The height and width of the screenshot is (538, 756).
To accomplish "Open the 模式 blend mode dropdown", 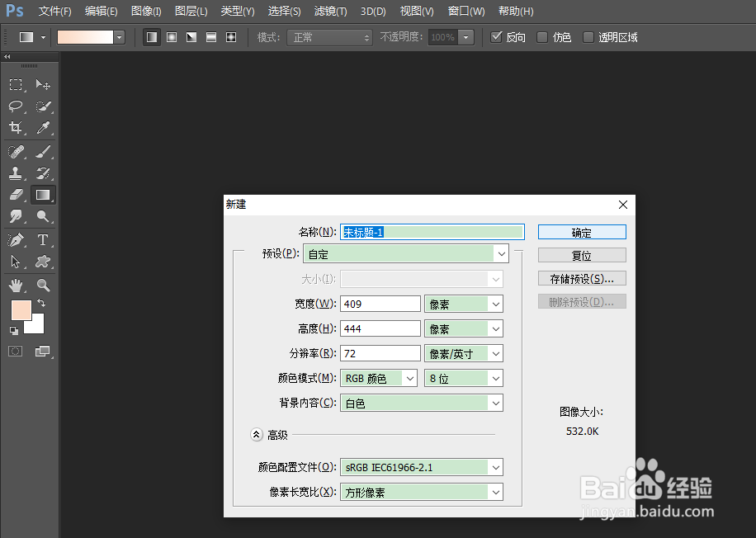I will click(x=329, y=37).
